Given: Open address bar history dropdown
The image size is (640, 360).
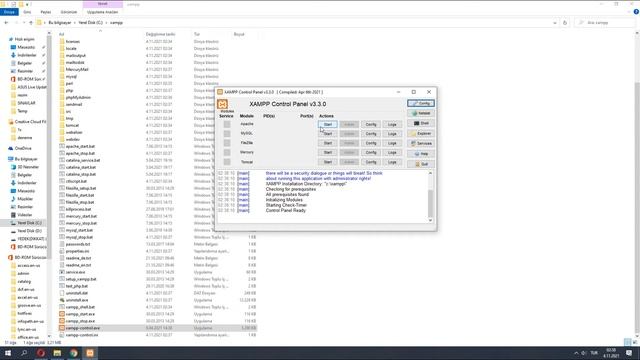Looking at the screenshot, I should click(555, 23).
